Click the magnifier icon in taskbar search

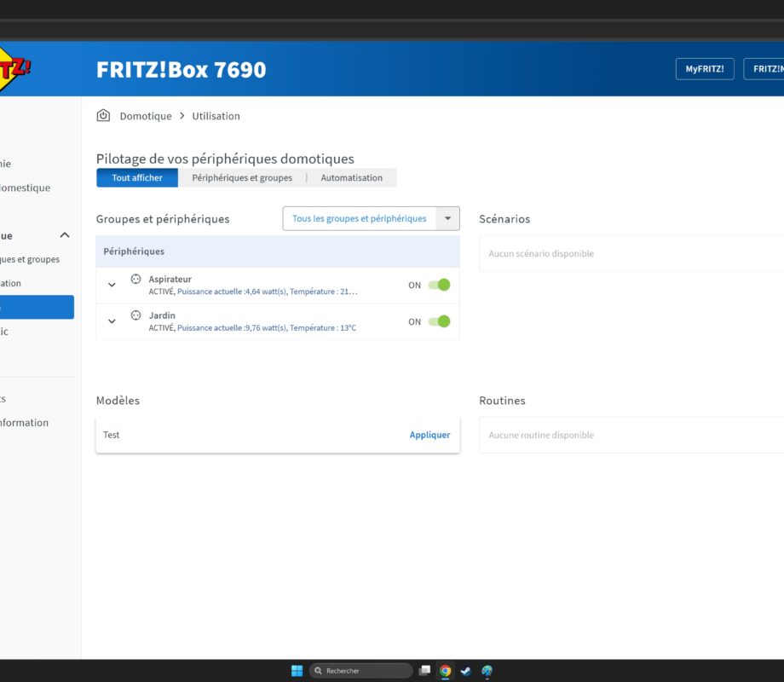pos(318,671)
